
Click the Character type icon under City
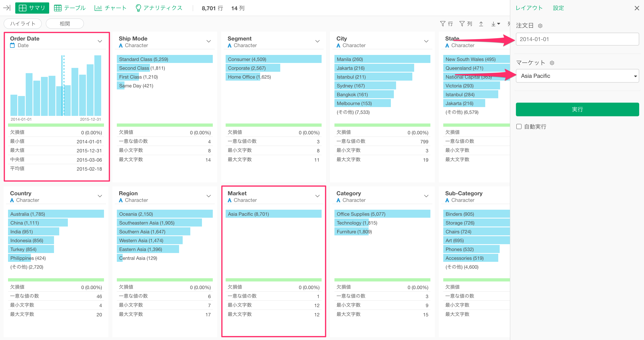pyautogui.click(x=338, y=46)
